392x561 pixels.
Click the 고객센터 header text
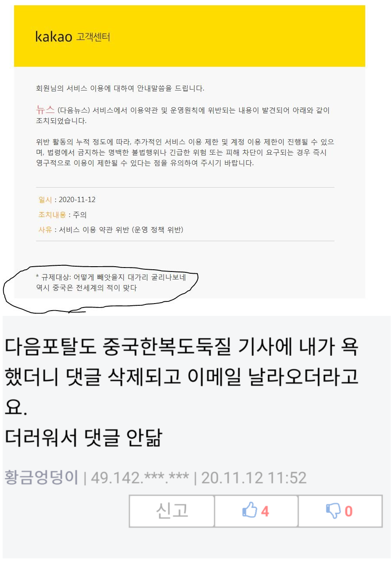(93, 37)
